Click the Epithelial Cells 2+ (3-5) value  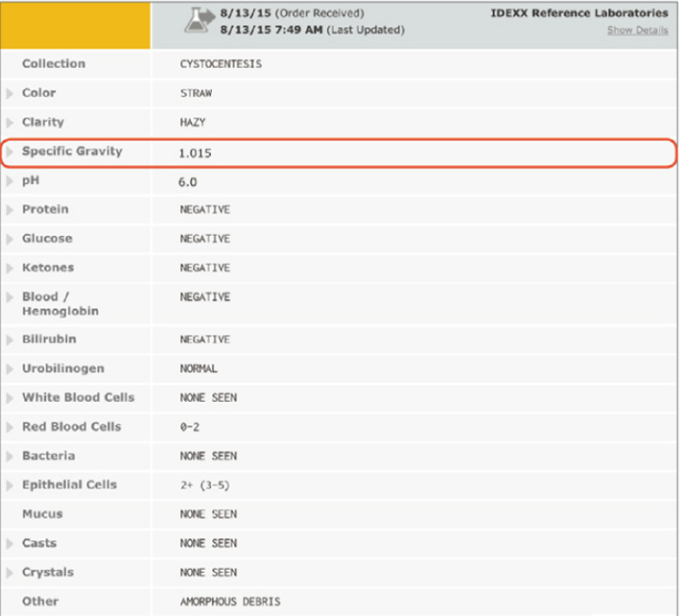205,486
